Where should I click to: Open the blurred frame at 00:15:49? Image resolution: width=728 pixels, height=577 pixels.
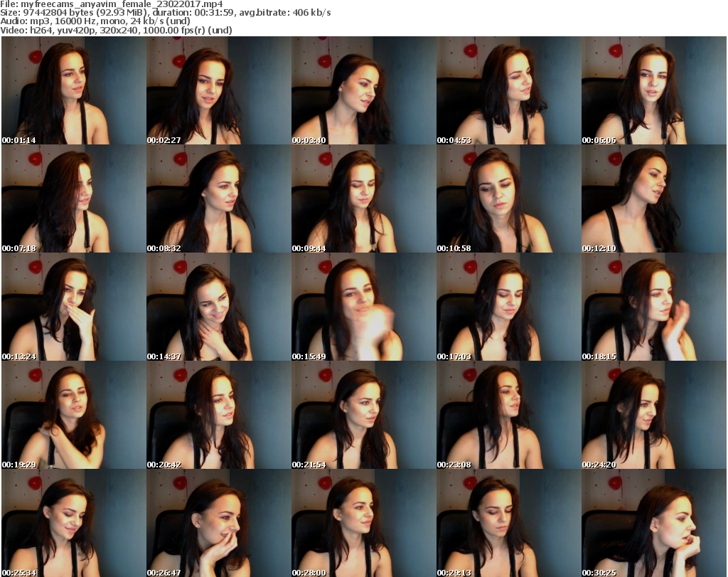pos(363,307)
